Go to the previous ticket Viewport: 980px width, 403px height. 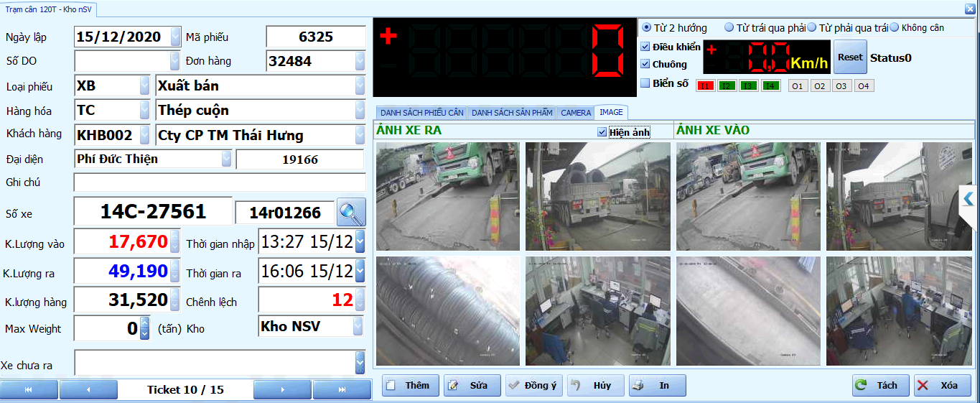tap(88, 389)
